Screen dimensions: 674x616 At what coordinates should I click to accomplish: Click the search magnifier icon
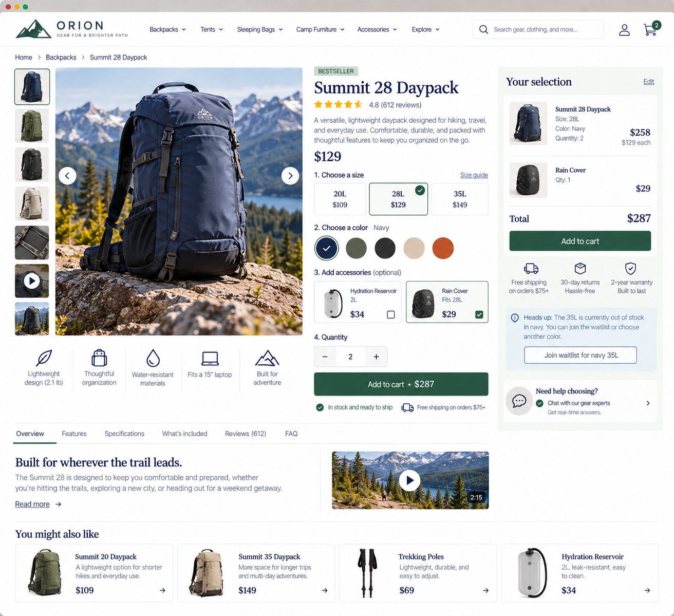[x=483, y=29]
